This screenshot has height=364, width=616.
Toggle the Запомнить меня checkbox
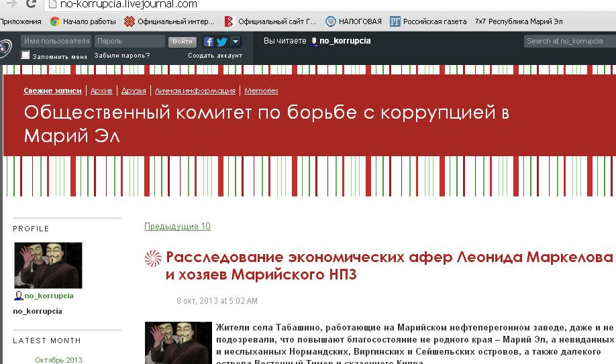pos(25,56)
